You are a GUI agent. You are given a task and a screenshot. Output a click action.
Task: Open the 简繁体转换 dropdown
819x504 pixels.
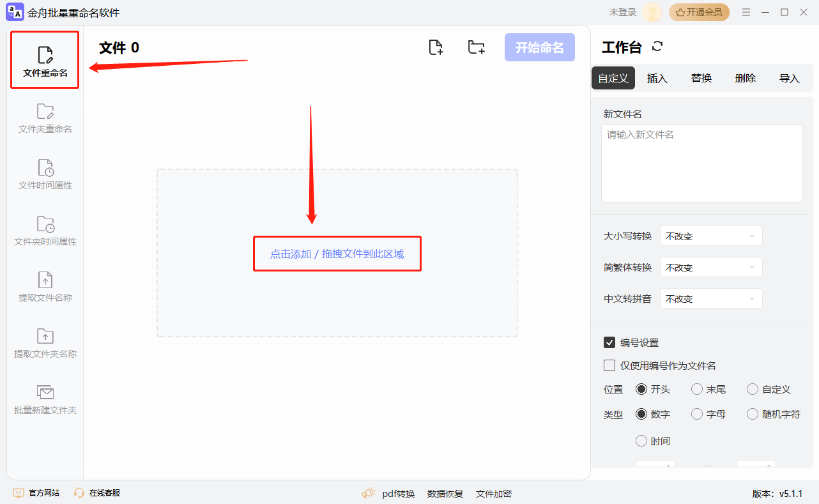[711, 267]
